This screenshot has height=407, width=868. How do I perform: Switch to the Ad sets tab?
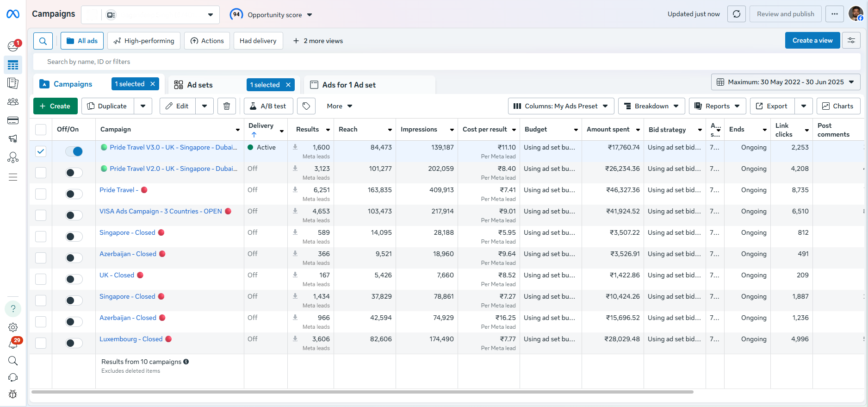pos(200,85)
